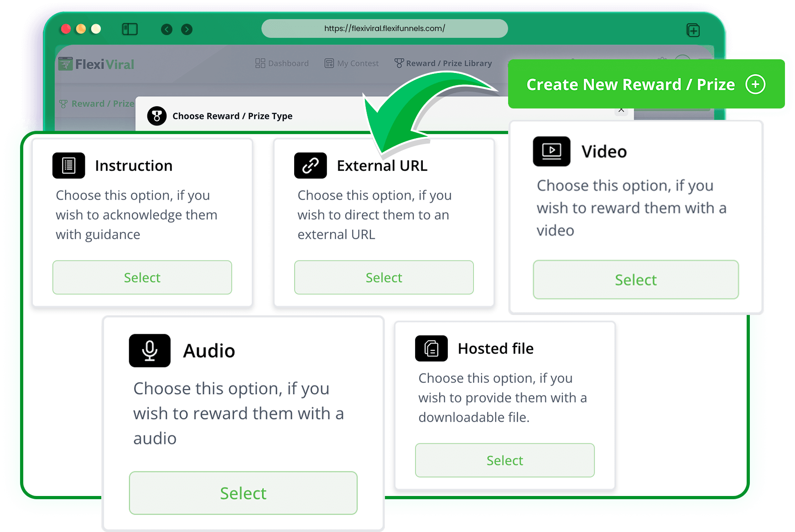
Task: Open a new tab with plus icon
Action: (693, 31)
